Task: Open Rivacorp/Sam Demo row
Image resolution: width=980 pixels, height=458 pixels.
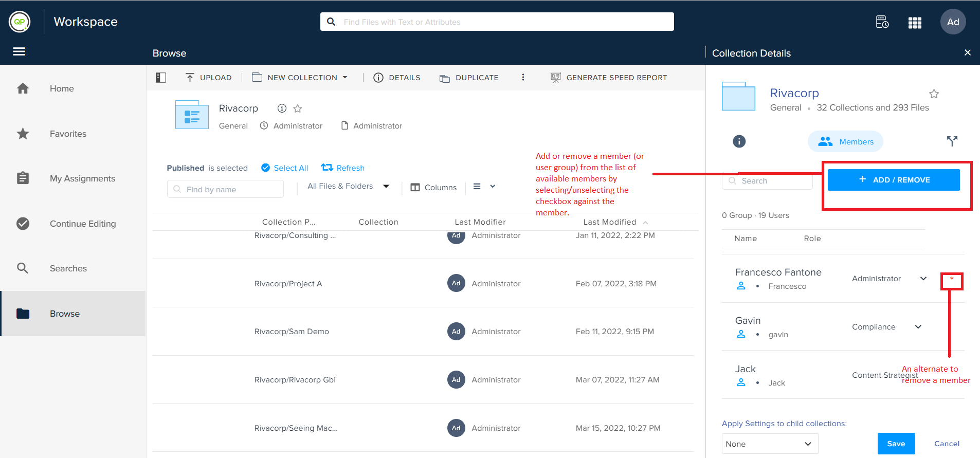Action: click(x=423, y=332)
